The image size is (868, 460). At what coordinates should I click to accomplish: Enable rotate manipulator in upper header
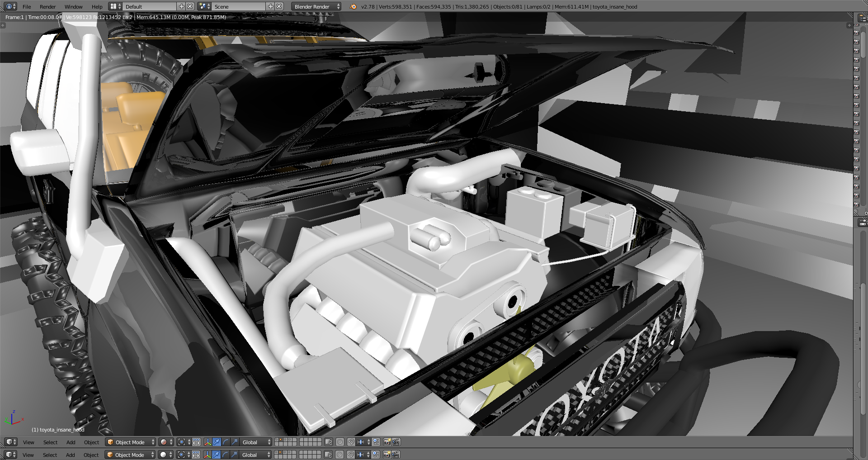click(x=226, y=442)
